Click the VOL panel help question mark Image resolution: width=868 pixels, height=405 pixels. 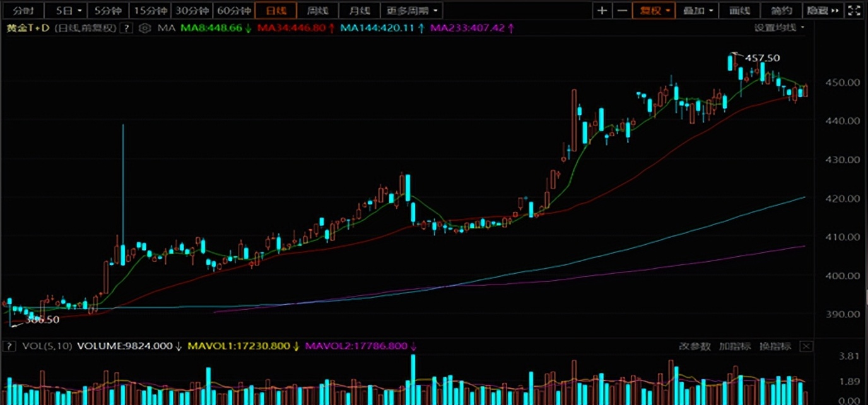(x=9, y=346)
